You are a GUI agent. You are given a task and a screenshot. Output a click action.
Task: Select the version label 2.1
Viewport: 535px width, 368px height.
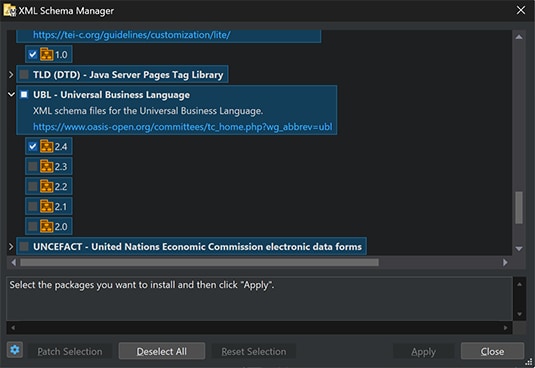pos(61,206)
